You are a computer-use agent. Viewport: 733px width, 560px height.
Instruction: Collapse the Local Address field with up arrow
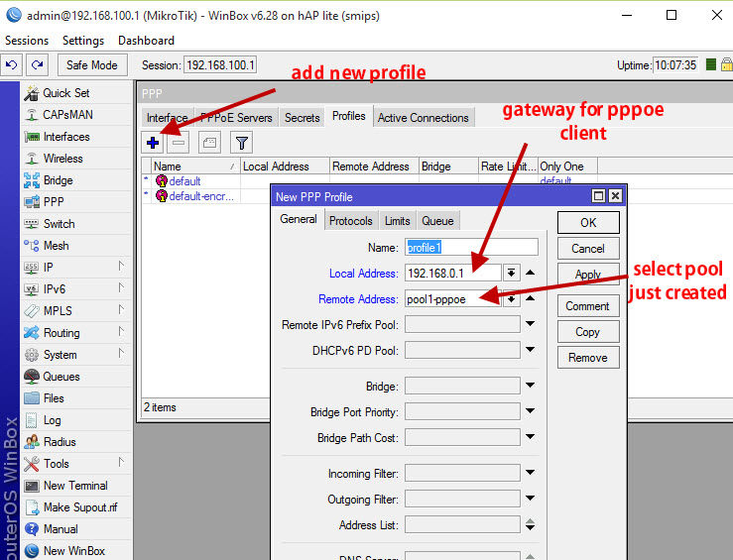pos(530,273)
